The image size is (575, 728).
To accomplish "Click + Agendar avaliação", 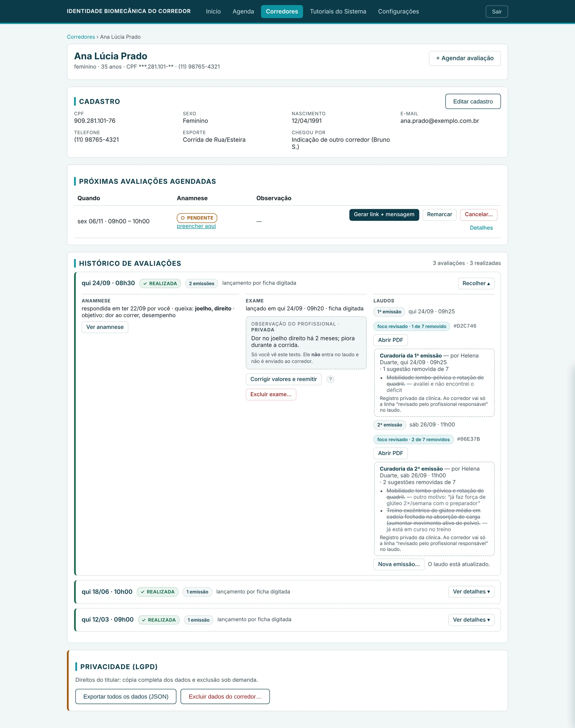I will click(465, 58).
